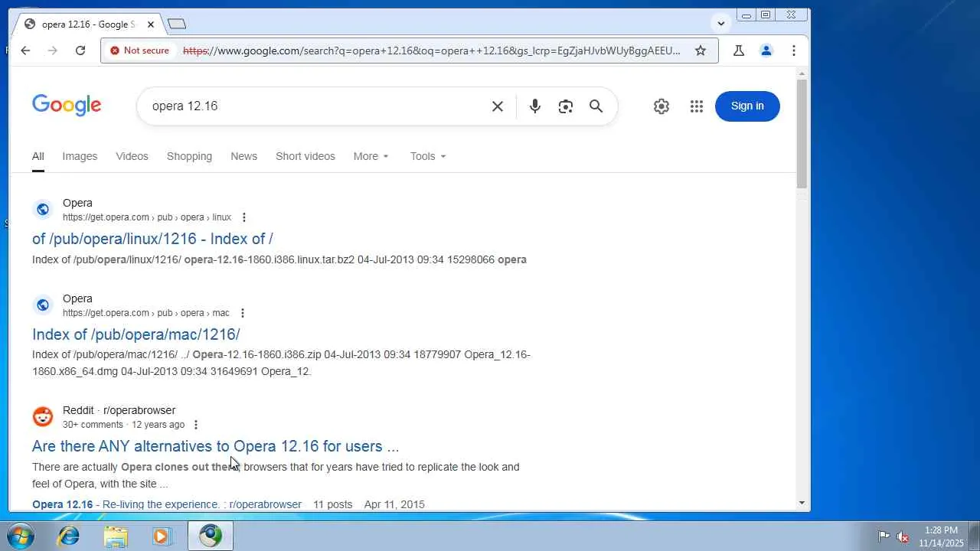Screen dimensions: 980x551
Task: Click the vertical scrollbar thumb
Action: pos(802,133)
